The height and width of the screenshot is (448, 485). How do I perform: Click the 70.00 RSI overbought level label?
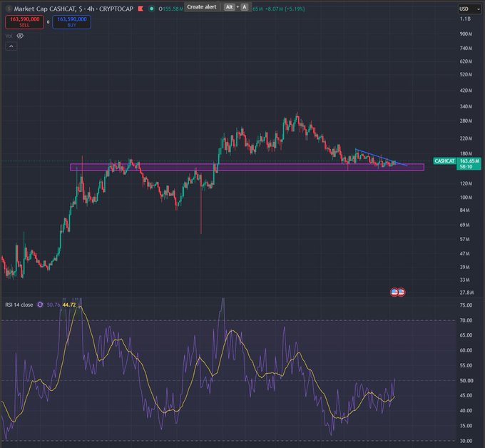pyautogui.click(x=466, y=320)
